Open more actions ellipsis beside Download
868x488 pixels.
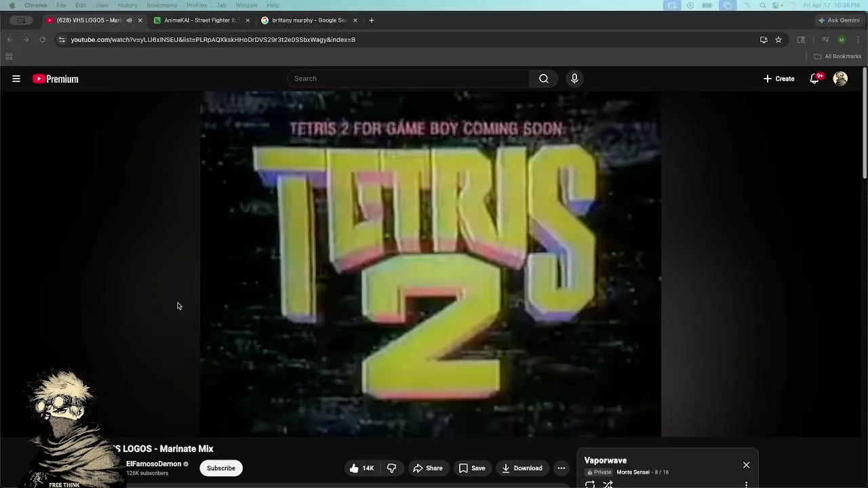click(x=561, y=468)
